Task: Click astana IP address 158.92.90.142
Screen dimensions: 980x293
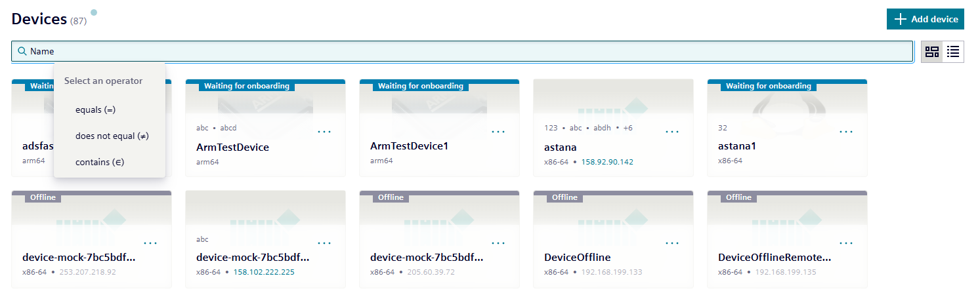Action: click(x=607, y=161)
